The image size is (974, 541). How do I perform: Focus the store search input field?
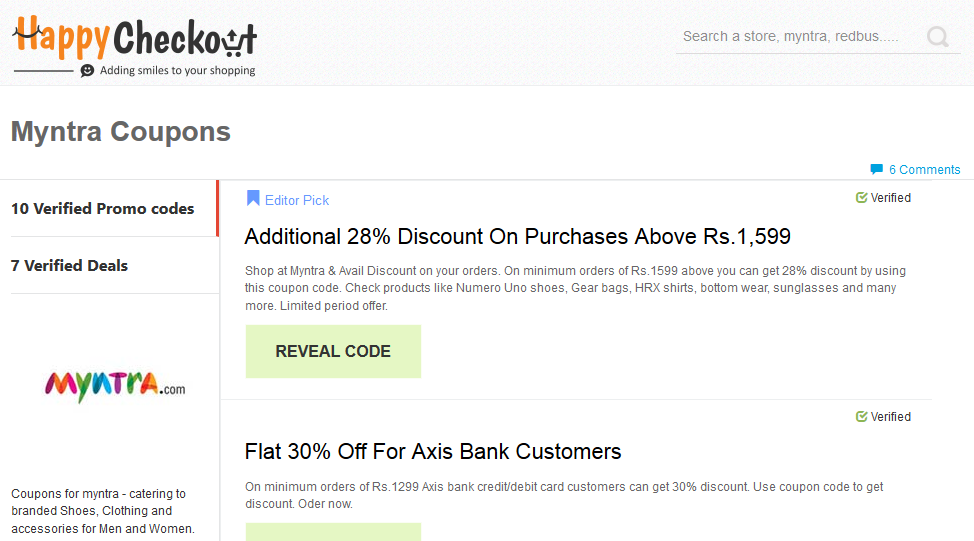[798, 37]
